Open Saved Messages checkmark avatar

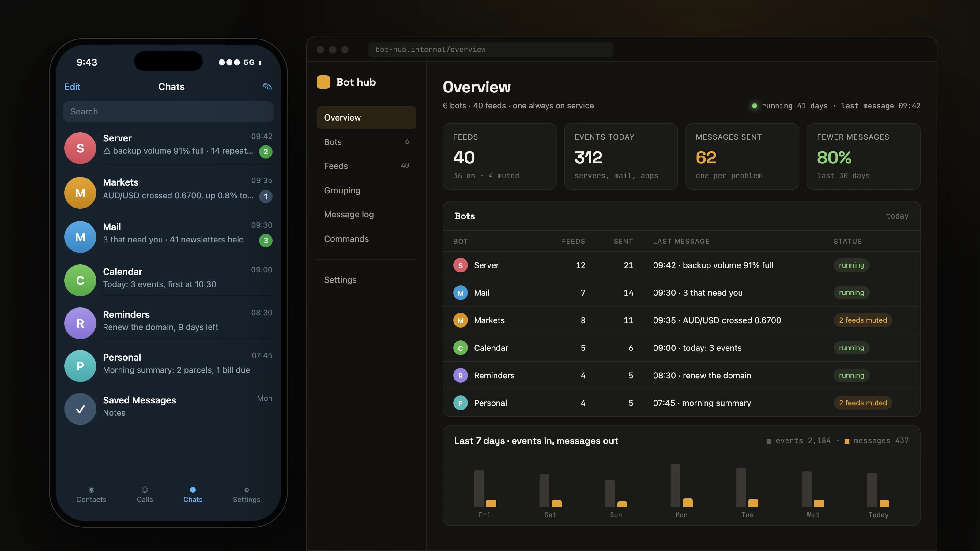80,409
